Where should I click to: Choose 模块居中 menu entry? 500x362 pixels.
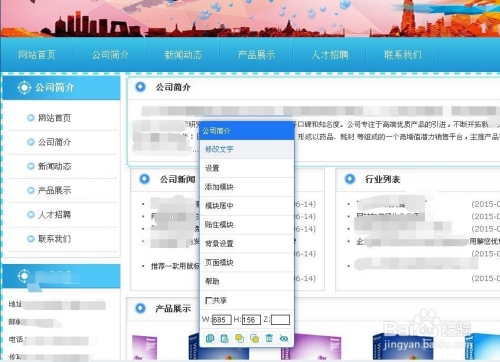[247, 206]
